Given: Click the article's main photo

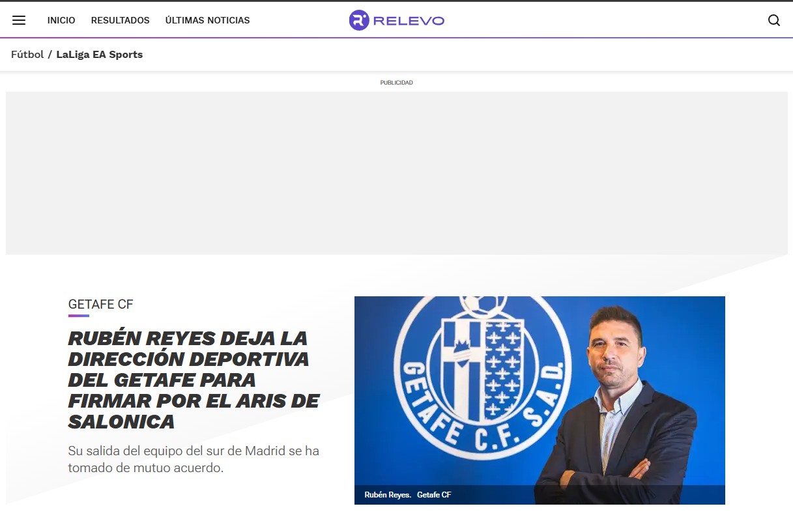Looking at the screenshot, I should (x=540, y=400).
